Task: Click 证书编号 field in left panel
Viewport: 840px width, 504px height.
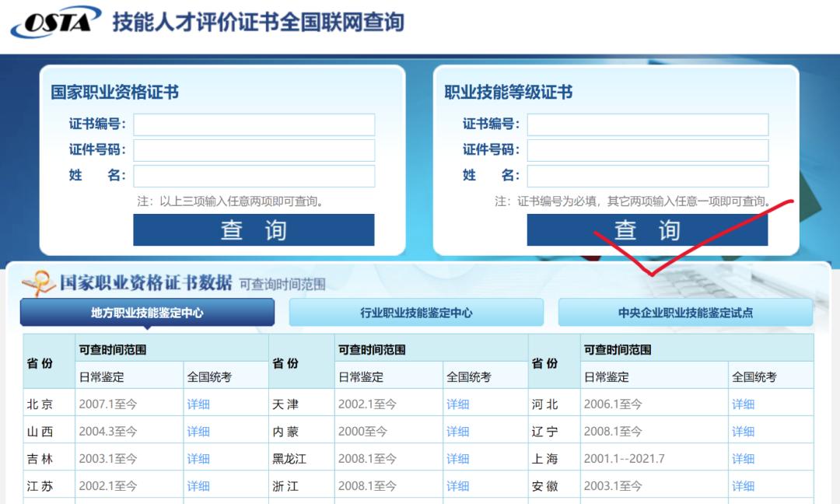Action: point(254,124)
